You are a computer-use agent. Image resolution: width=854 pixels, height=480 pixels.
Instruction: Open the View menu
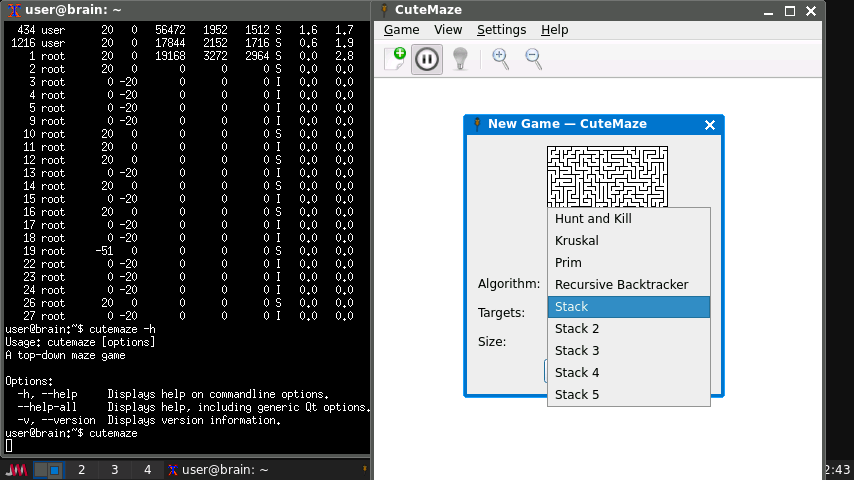(x=448, y=30)
